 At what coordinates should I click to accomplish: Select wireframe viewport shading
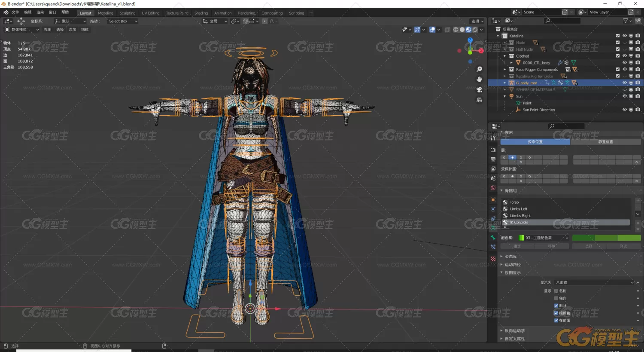pyautogui.click(x=456, y=30)
